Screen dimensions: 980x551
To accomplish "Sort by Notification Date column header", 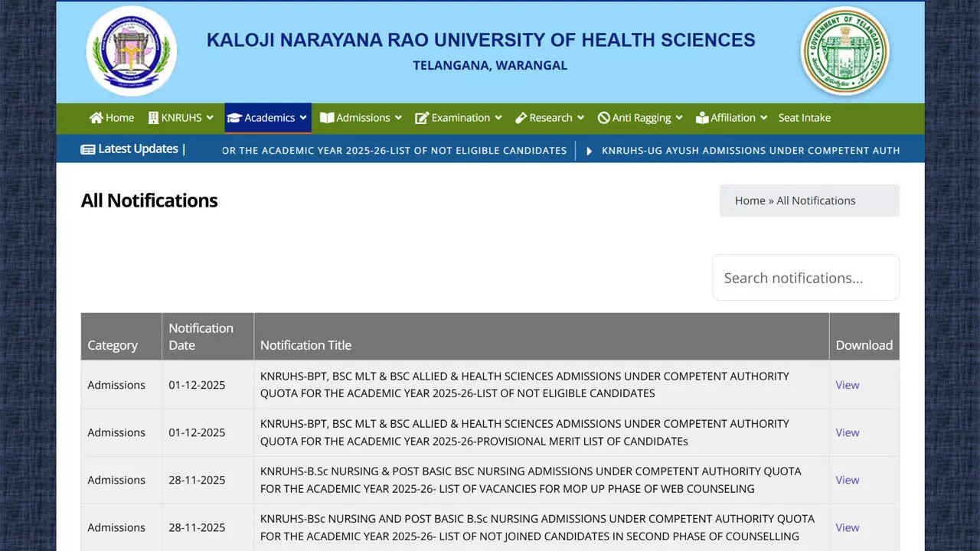I will click(x=201, y=337).
